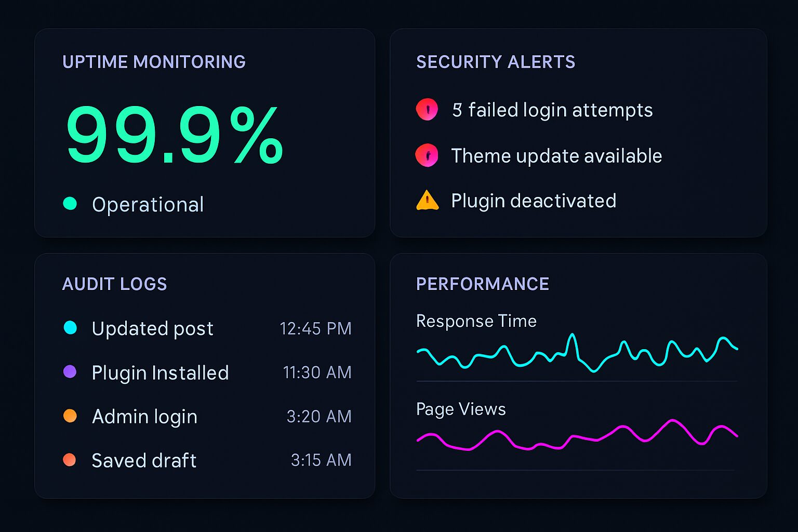Image resolution: width=798 pixels, height=532 pixels.
Task: Switch to the Uptime Monitoring panel
Action: (154, 61)
